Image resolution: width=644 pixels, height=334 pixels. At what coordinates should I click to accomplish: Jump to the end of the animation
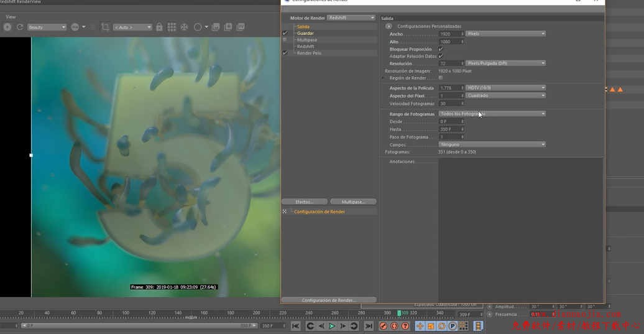tap(369, 326)
